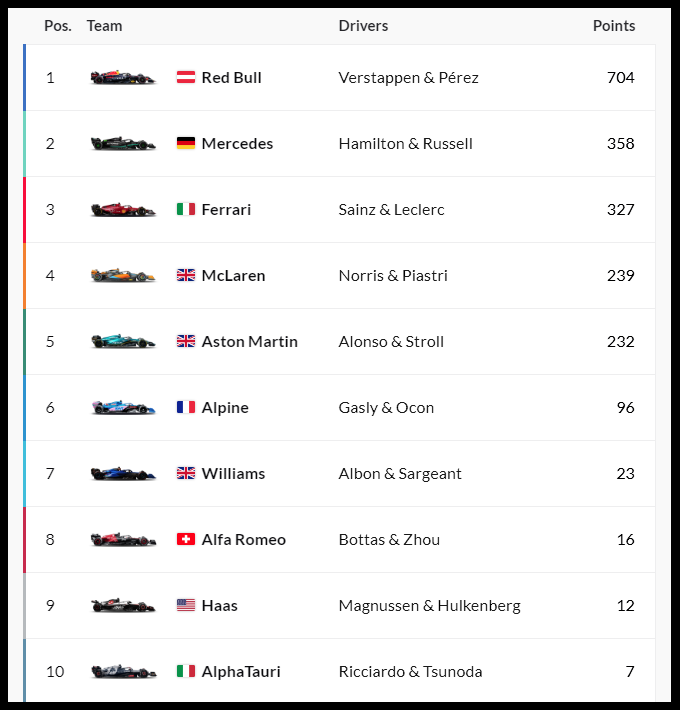The height and width of the screenshot is (710, 680).
Task: Open the Aston Martin team link
Action: click(249, 341)
